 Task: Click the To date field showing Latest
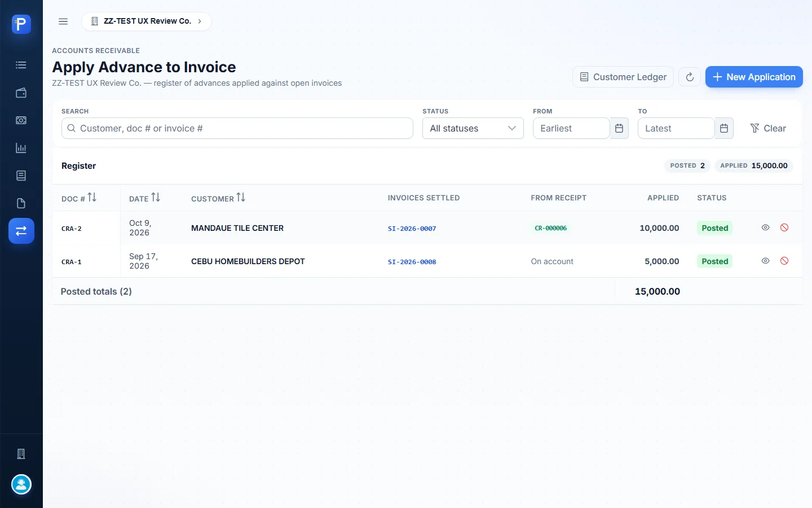pos(676,128)
